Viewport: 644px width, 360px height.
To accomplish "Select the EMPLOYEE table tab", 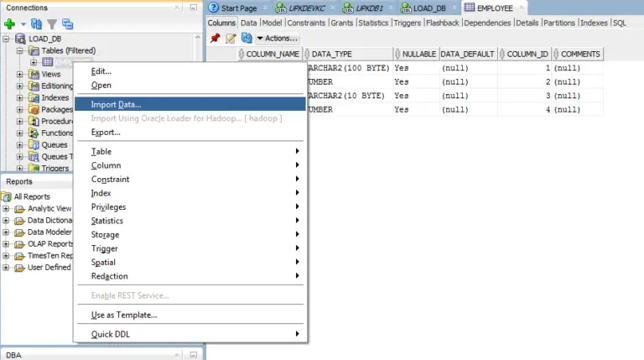I will pos(494,8).
